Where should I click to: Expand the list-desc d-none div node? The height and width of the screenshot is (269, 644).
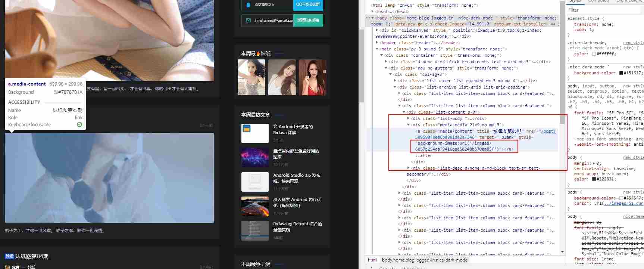coord(408,168)
